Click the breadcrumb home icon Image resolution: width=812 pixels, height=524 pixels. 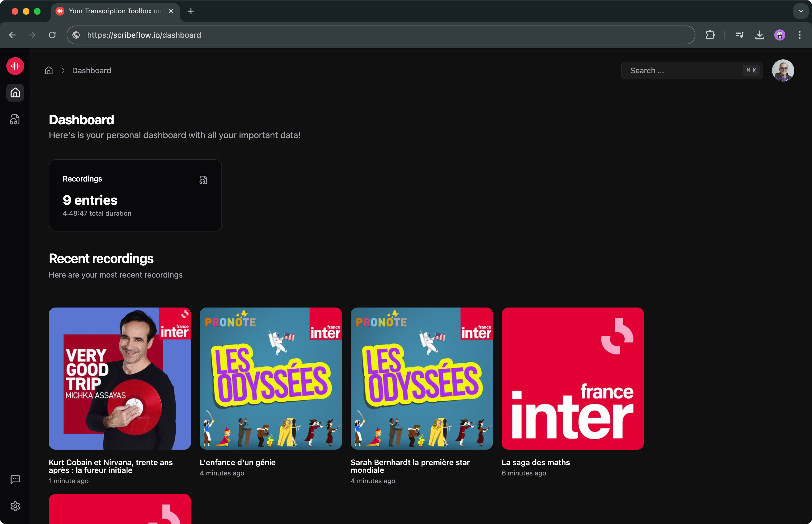point(49,70)
